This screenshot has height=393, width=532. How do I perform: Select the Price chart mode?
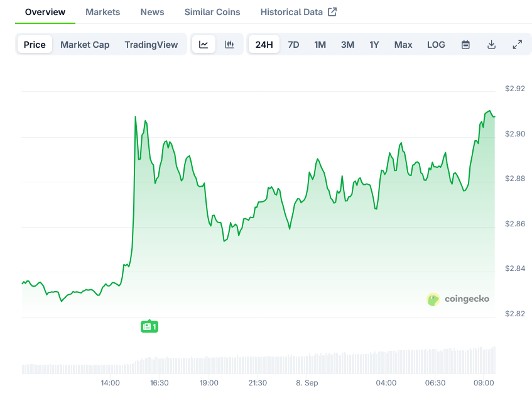(x=35, y=45)
